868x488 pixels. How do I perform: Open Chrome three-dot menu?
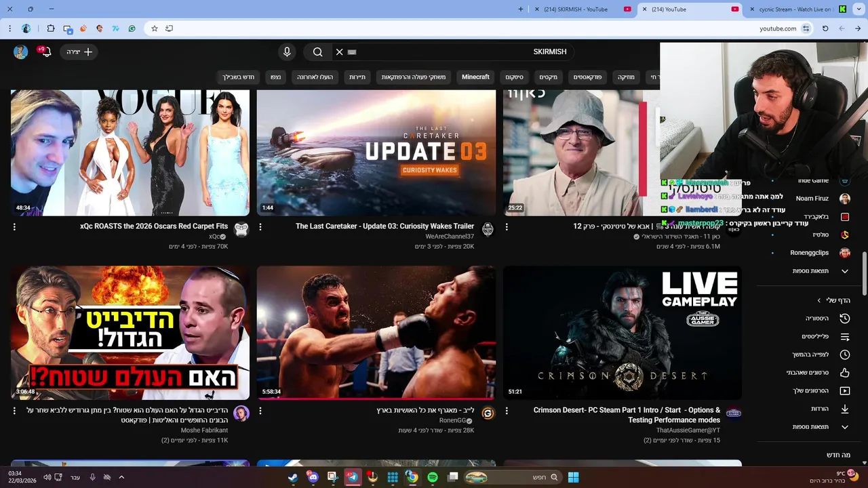pyautogui.click(x=9, y=28)
